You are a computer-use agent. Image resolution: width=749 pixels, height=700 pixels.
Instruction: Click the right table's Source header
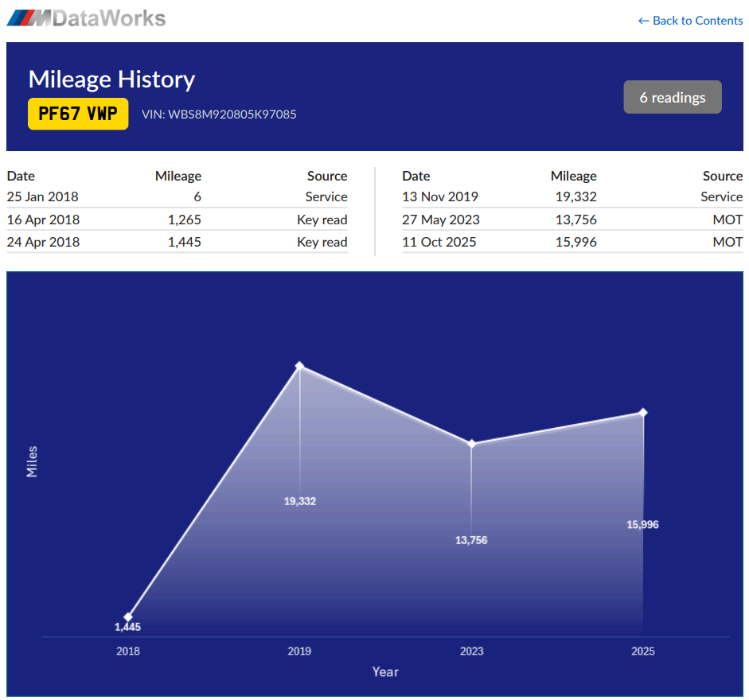721,176
